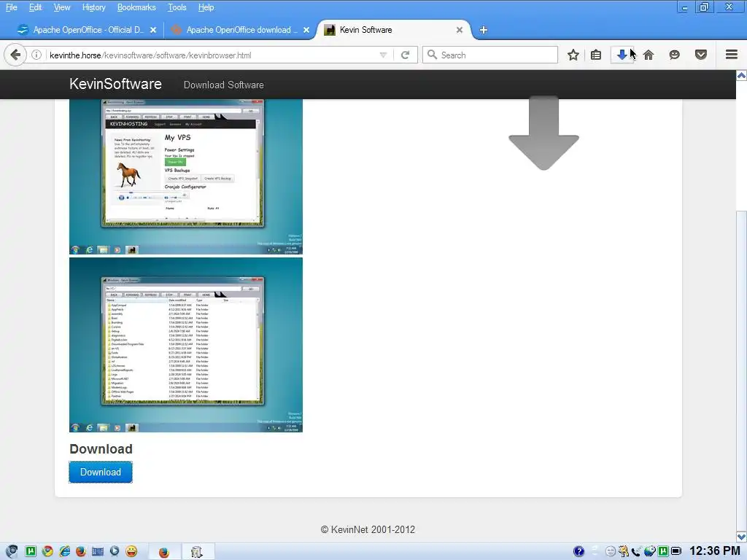747x560 pixels.
Task: Open the Downloads arrow panel
Action: pos(622,55)
